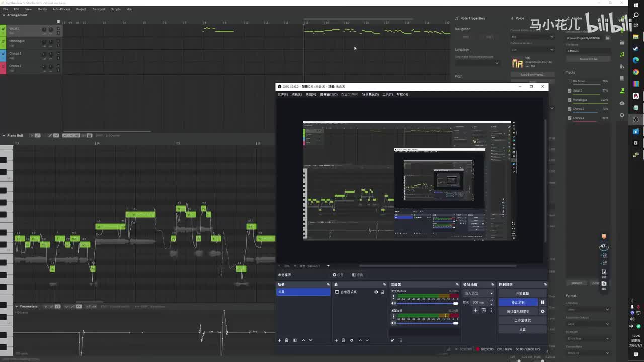Adjust the Mic/Aux volume slider in OBS
The height and width of the screenshot is (362, 644).
[x=428, y=304]
